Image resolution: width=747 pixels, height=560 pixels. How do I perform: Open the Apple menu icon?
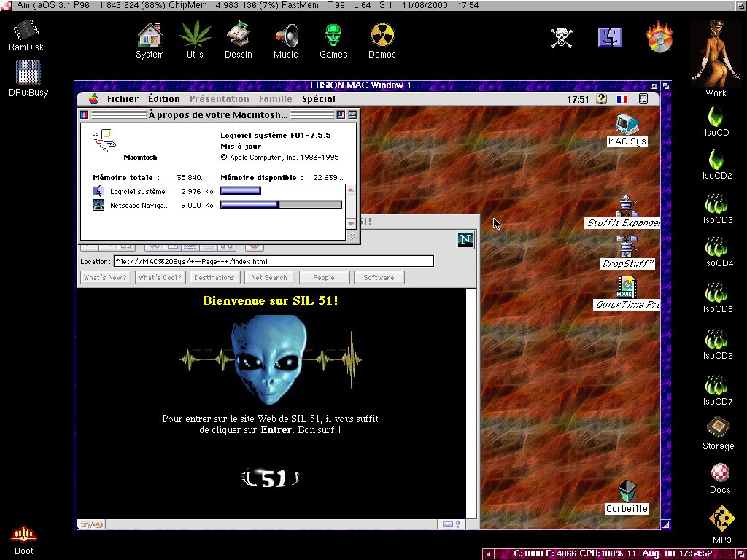coord(93,98)
